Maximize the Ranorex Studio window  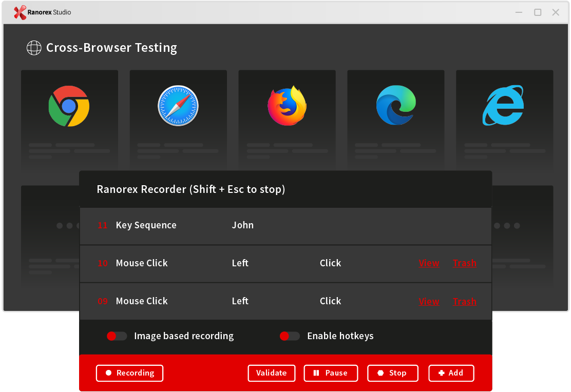click(538, 12)
